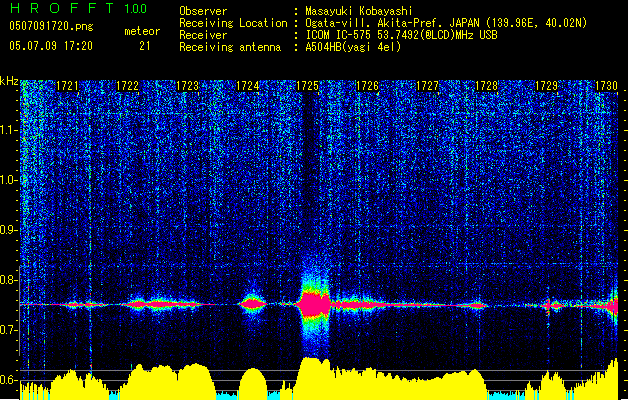Click the 0.9 kHz axis label
Screen dimensions: 629x400
pos(9,230)
